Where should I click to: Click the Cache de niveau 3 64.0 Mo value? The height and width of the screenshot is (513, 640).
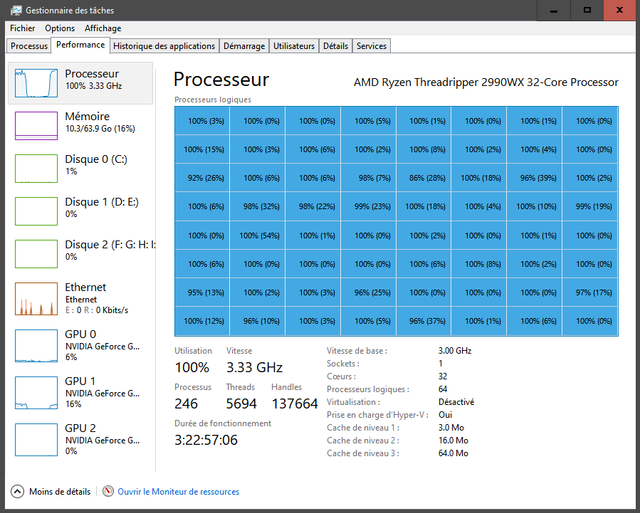(x=453, y=453)
